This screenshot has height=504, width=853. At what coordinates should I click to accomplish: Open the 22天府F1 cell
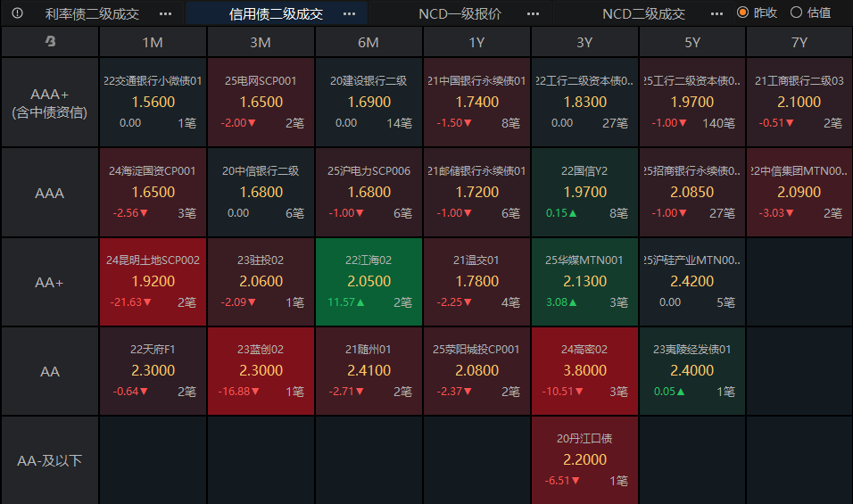coord(153,371)
